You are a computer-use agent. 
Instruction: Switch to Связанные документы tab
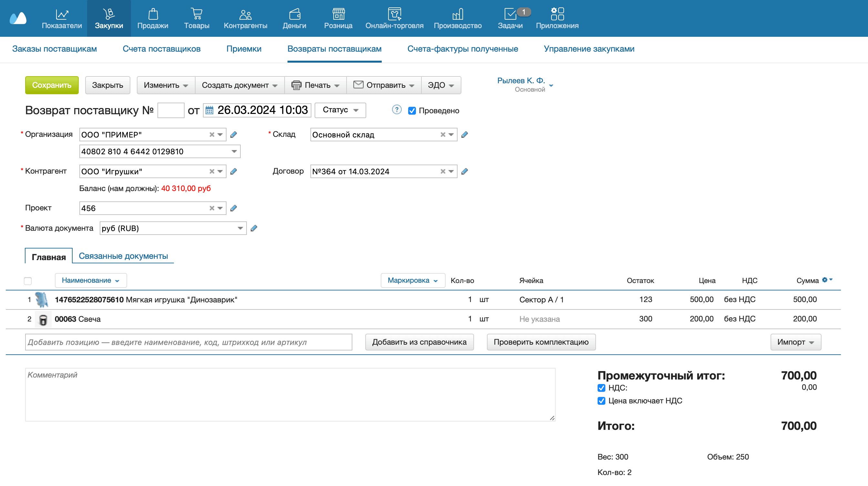[x=123, y=256]
